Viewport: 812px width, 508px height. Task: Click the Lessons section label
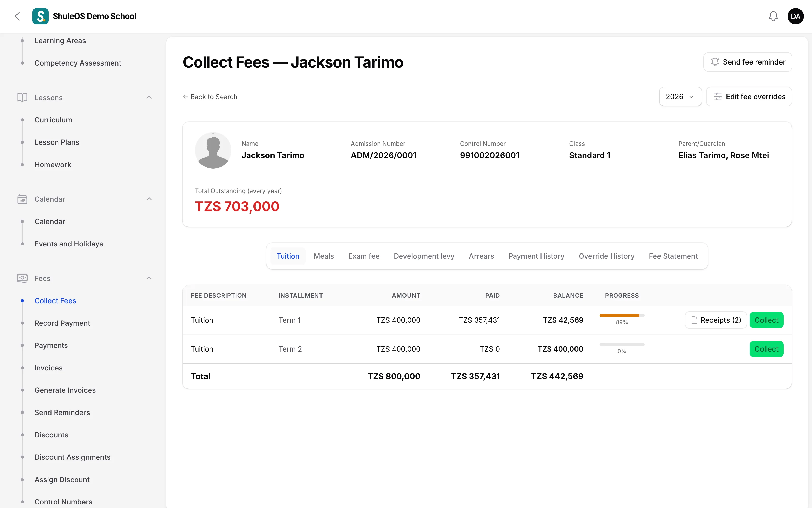coord(48,98)
